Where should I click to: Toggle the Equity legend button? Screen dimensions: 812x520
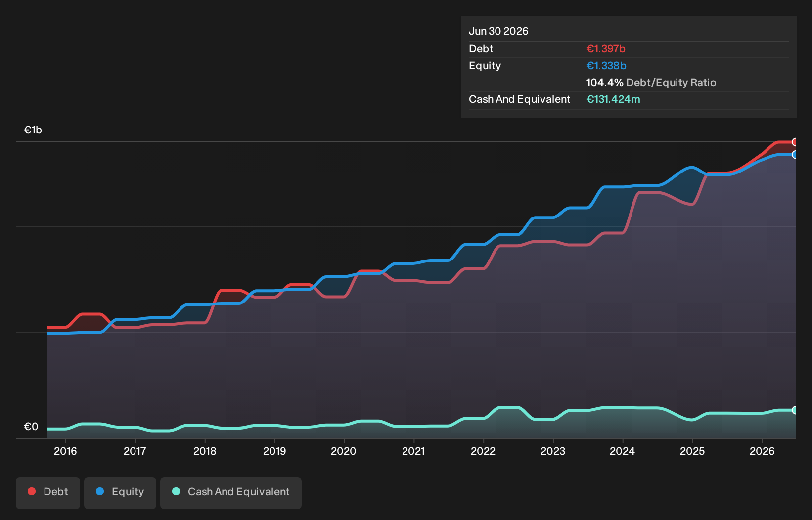tap(120, 493)
